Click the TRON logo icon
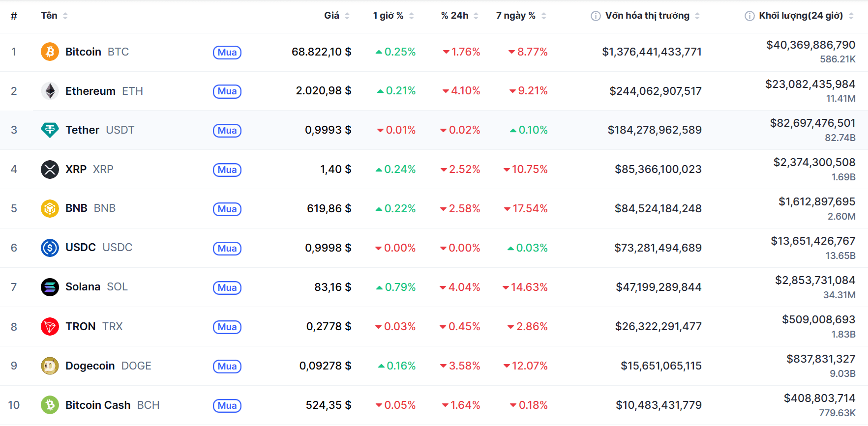 click(50, 326)
